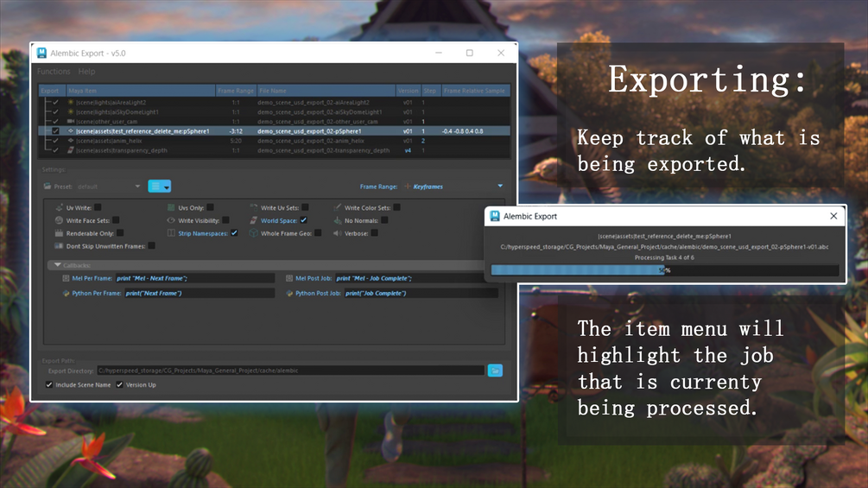Viewport: 868px width, 488px height.
Task: Click the transparency_depth item icon
Action: coord(70,150)
